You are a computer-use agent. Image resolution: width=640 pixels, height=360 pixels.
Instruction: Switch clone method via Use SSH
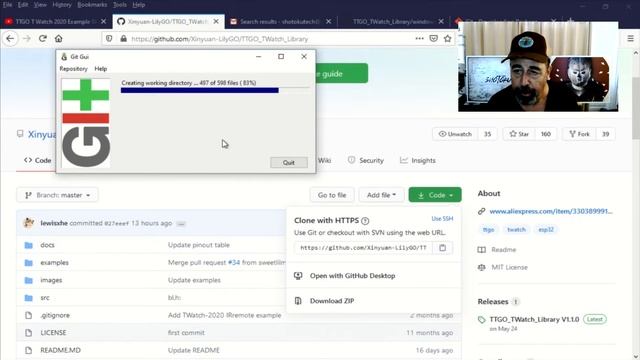click(442, 219)
